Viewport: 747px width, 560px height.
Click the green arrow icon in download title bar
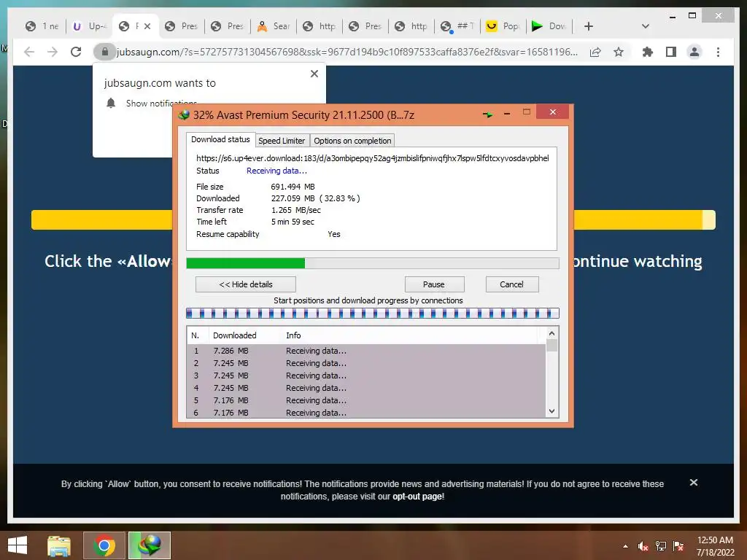click(x=487, y=114)
